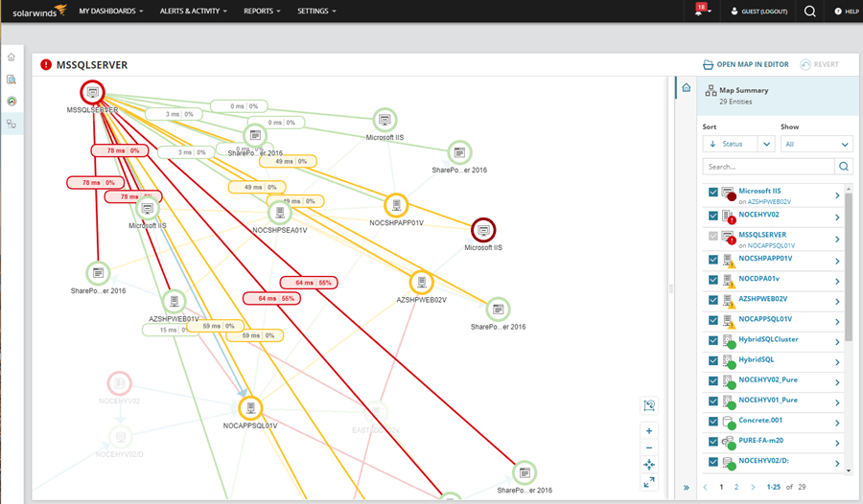Click the search button in panel search box

[x=843, y=166]
